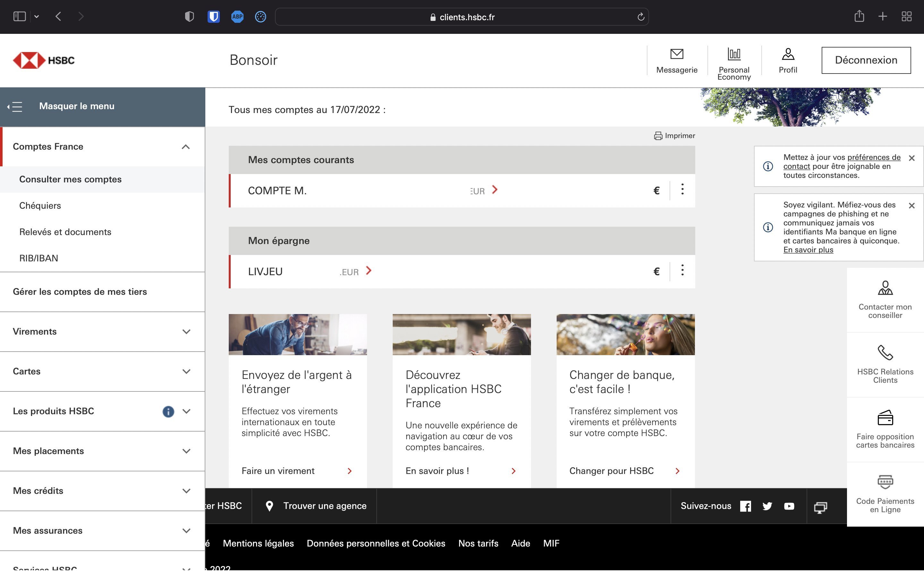Open the three-dot menu for COMPTE M.
Screen dimensions: 924x578
(682, 189)
